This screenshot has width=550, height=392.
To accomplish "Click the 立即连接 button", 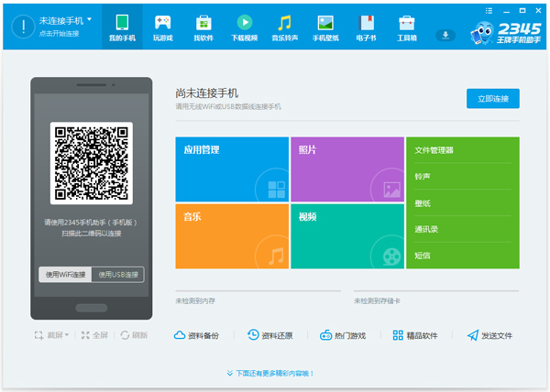I will tap(493, 98).
